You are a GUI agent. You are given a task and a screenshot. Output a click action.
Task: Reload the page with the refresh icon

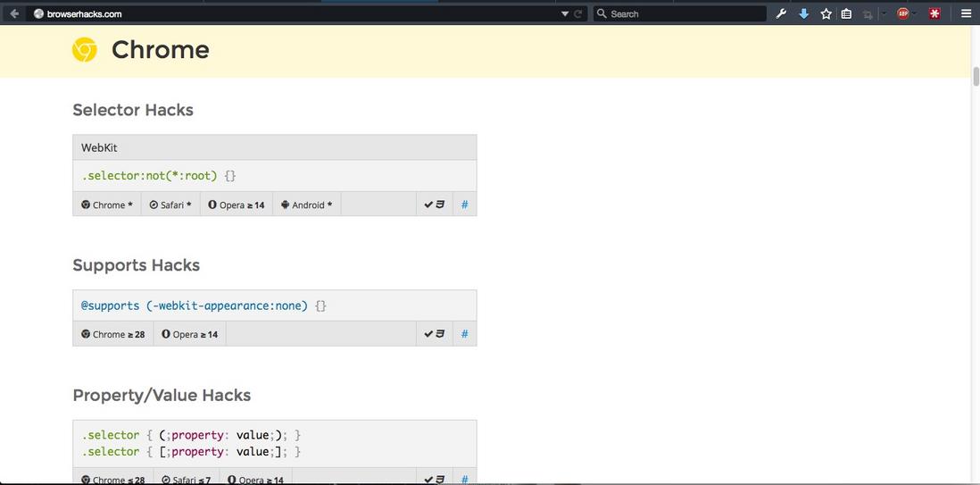[x=578, y=13]
